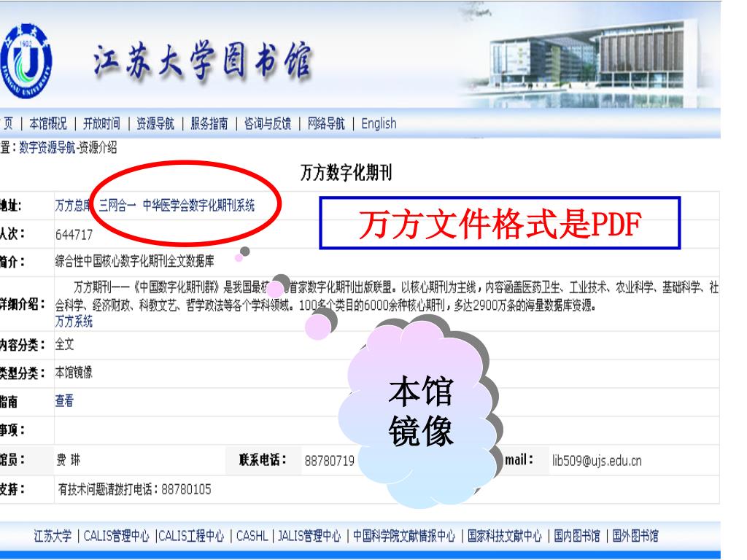Screen dimensions: 747x560
Task: Open the 三网合一 link
Action: [117, 205]
